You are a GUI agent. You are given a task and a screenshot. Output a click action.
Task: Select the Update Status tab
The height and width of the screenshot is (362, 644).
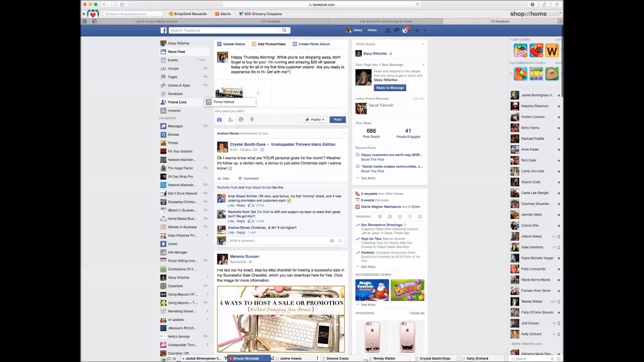pos(231,44)
